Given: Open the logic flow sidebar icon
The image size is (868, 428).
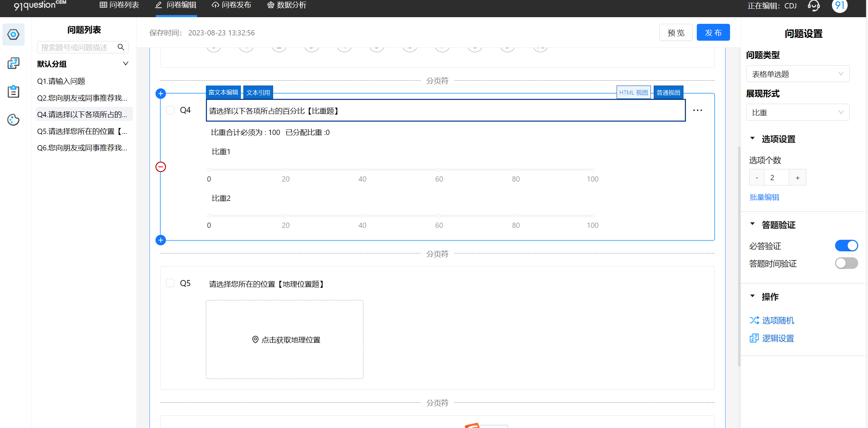Looking at the screenshot, I should click(x=13, y=63).
